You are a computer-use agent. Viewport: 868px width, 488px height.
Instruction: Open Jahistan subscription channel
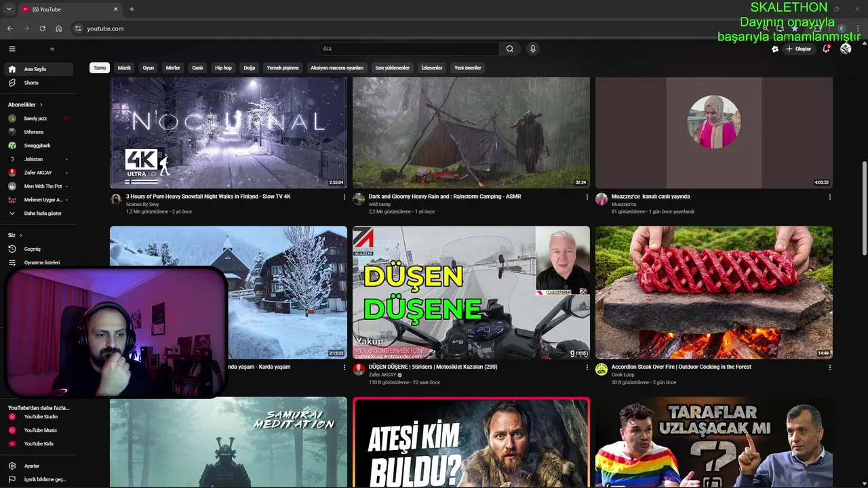[x=39, y=159]
